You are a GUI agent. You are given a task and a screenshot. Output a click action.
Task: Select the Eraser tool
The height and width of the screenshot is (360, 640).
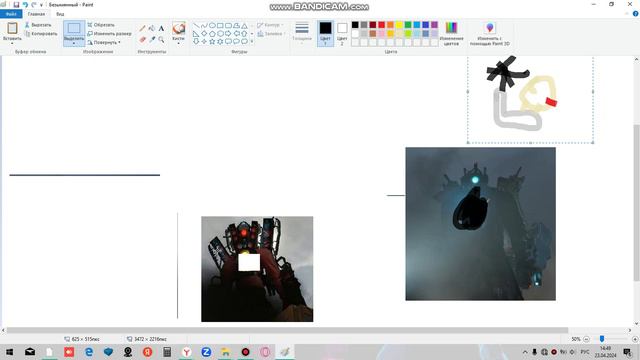142,40
